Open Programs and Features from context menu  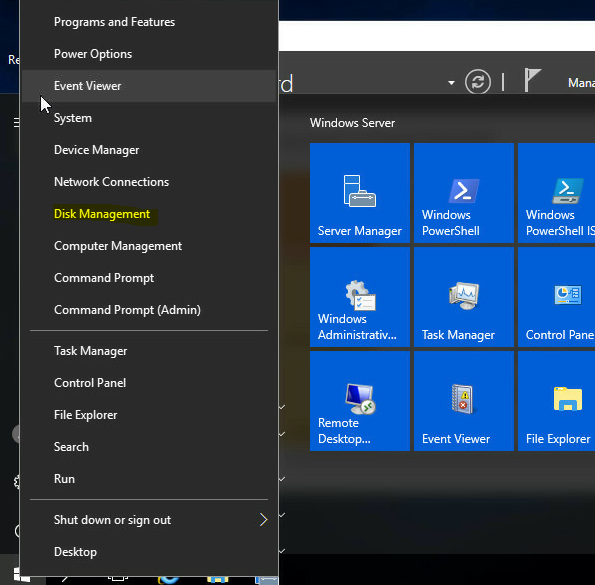click(149, 22)
